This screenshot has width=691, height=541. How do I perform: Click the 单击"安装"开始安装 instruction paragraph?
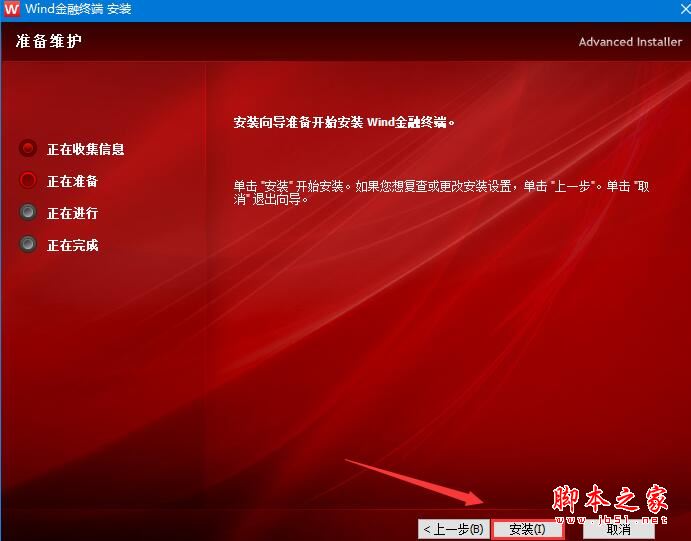click(441, 193)
